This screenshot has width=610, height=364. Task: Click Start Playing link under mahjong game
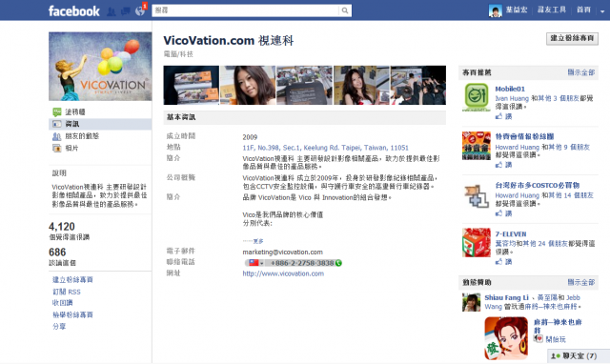pos(556,339)
